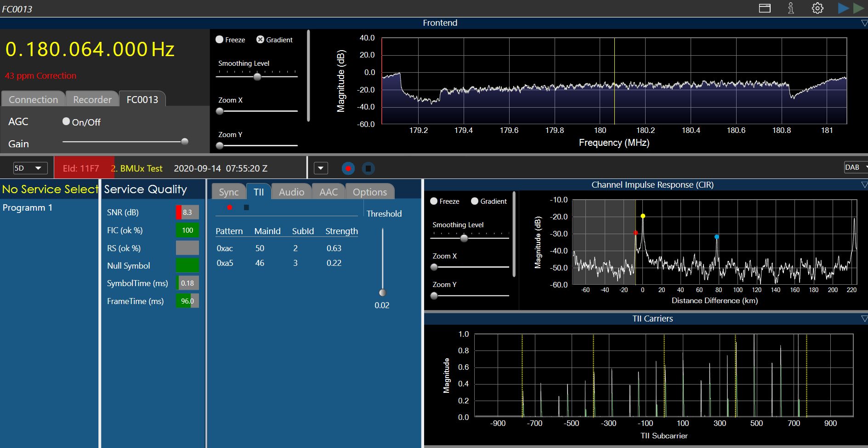Open the Recorder tab

tap(92, 99)
